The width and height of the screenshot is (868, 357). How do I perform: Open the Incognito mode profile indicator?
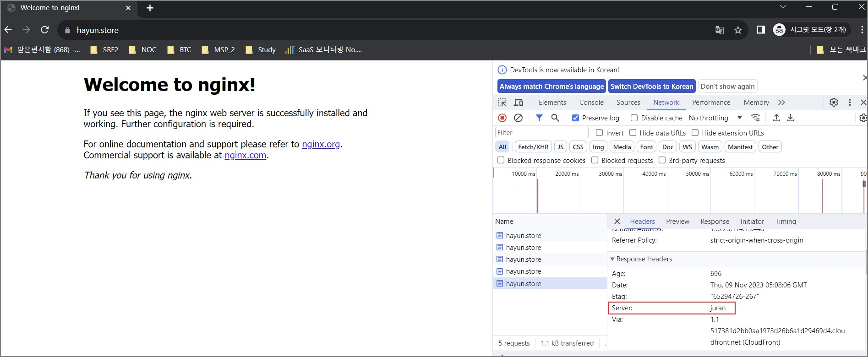811,30
